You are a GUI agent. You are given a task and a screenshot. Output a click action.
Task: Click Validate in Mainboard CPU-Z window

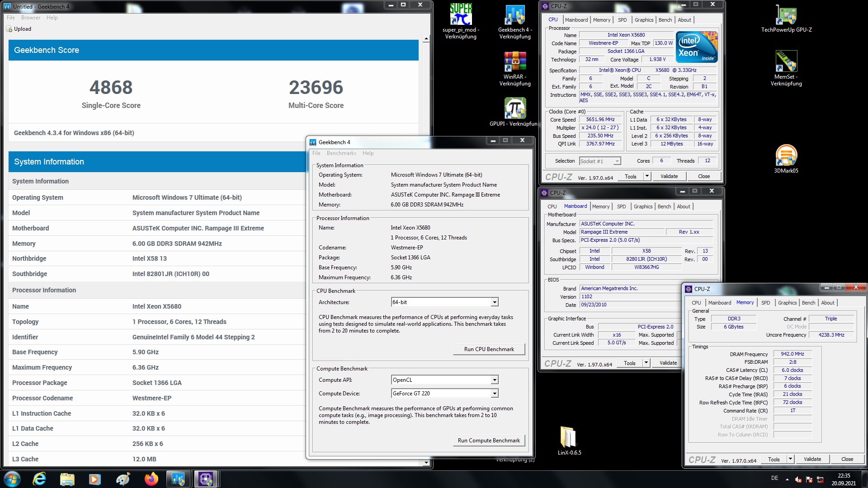(668, 363)
